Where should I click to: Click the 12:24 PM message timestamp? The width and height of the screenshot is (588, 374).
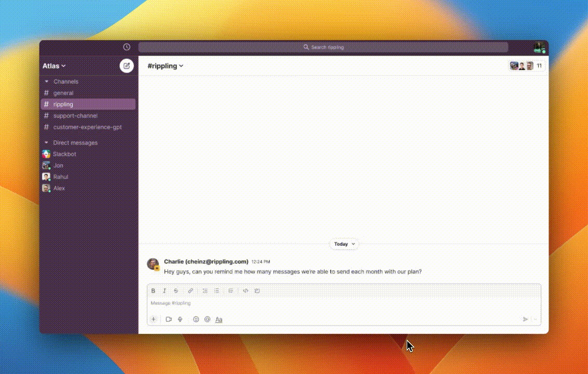click(261, 262)
